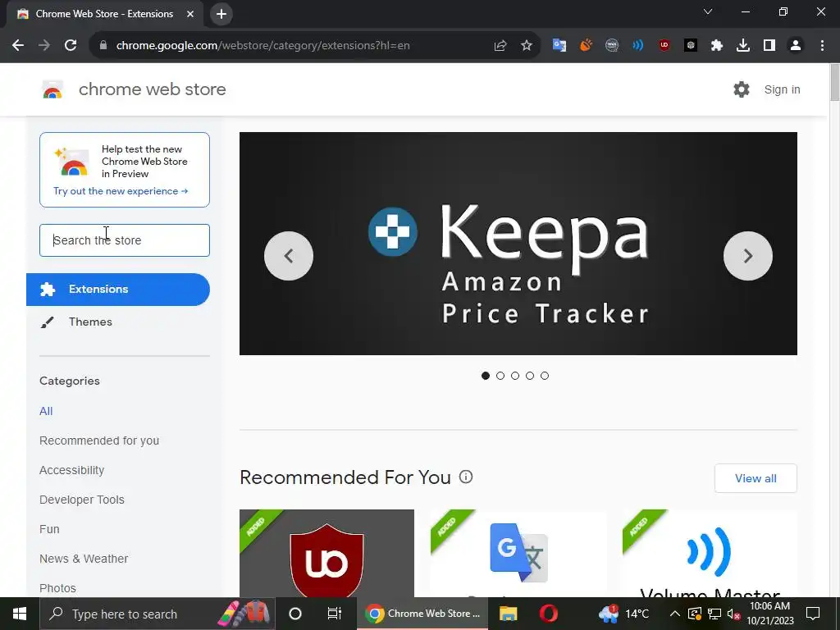Open info icon beside Recommended For You
This screenshot has width=840, height=630.
click(466, 477)
